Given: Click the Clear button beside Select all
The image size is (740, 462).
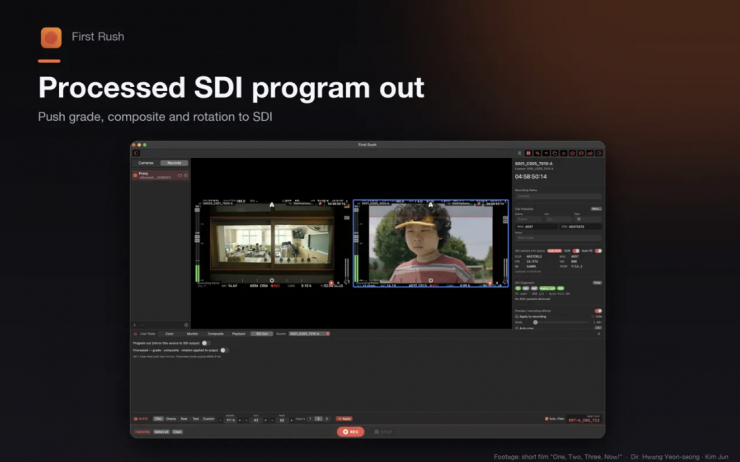Looking at the screenshot, I should coord(177,432).
